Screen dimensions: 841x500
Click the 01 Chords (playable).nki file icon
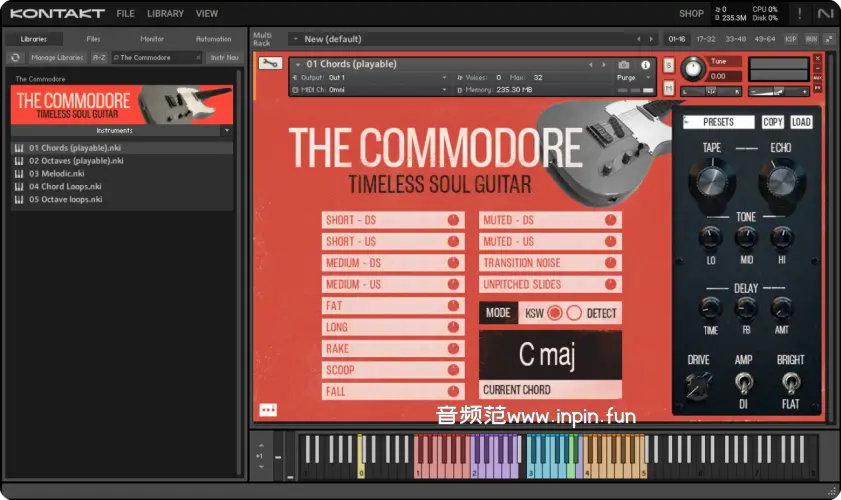pos(19,148)
